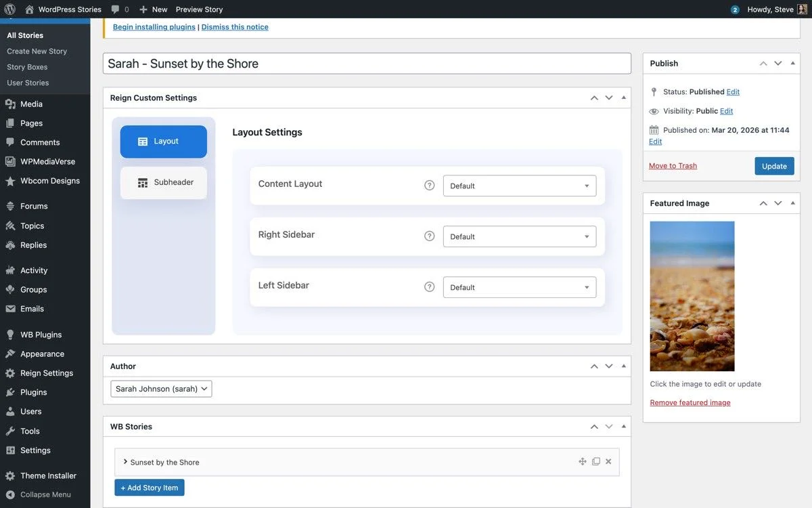Select the Layout tab icon in Reign Custom Settings
812x508 pixels.
142,141
